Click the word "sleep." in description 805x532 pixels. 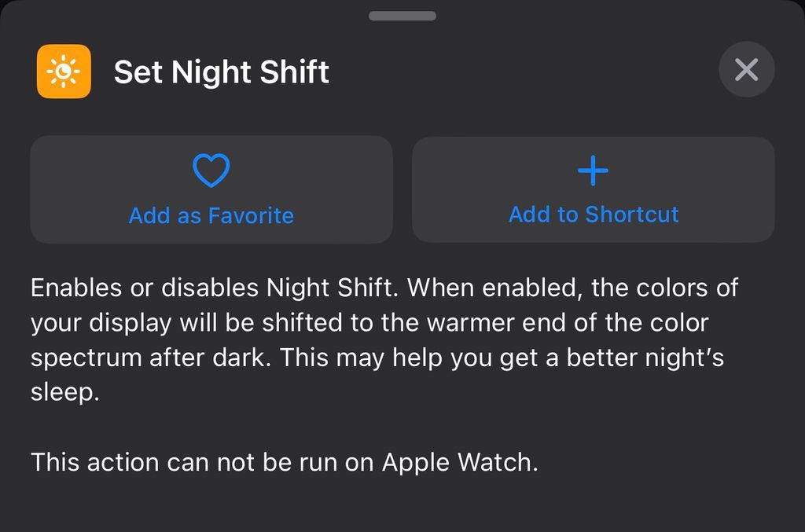coord(65,391)
